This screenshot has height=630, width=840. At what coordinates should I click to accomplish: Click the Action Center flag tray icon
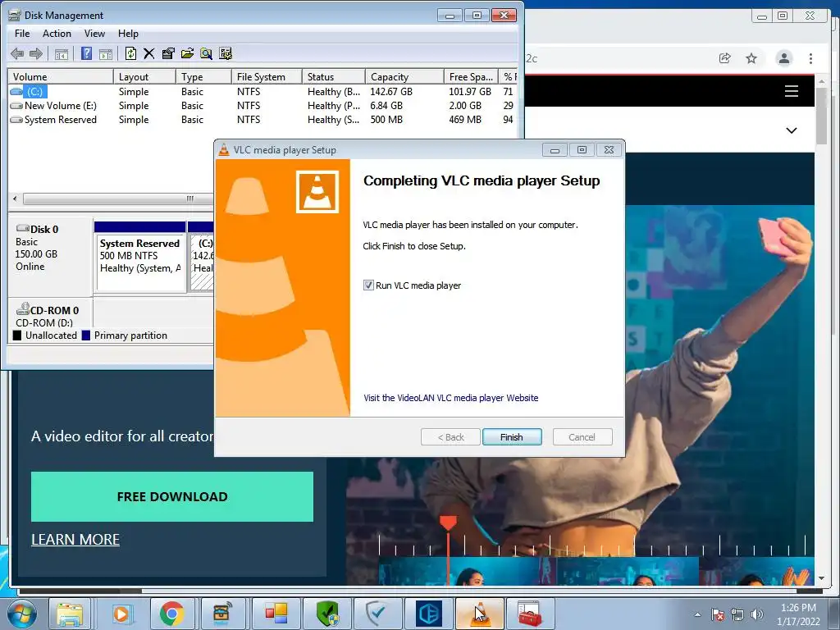[717, 614]
